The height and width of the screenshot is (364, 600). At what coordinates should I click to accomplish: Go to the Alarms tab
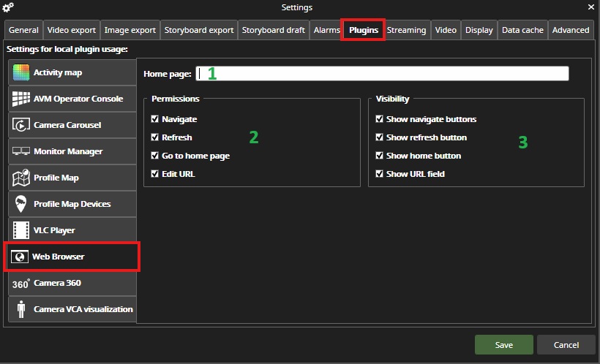click(326, 30)
